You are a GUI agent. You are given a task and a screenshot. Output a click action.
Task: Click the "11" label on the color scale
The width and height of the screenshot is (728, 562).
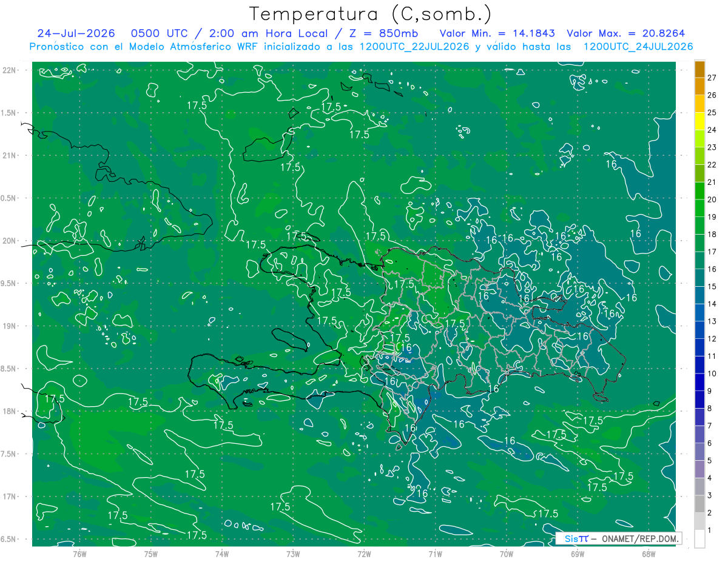712,356
